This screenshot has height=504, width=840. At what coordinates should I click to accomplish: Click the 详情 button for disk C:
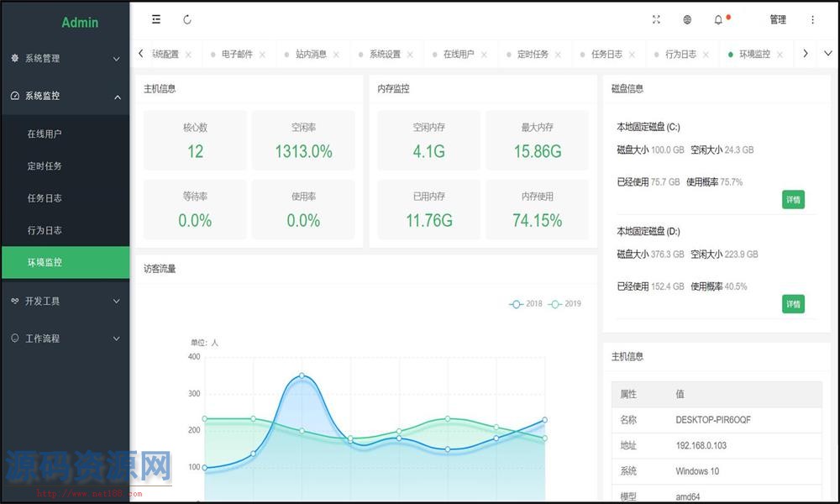pyautogui.click(x=793, y=200)
